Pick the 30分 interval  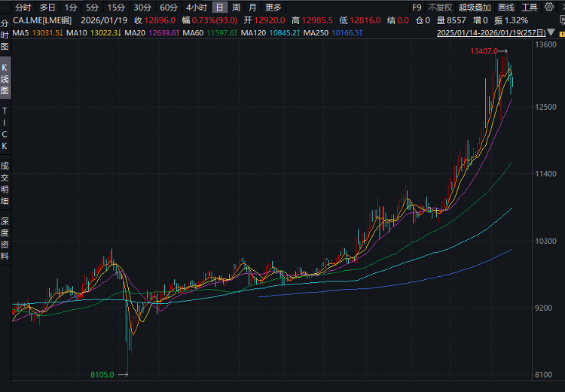(142, 8)
